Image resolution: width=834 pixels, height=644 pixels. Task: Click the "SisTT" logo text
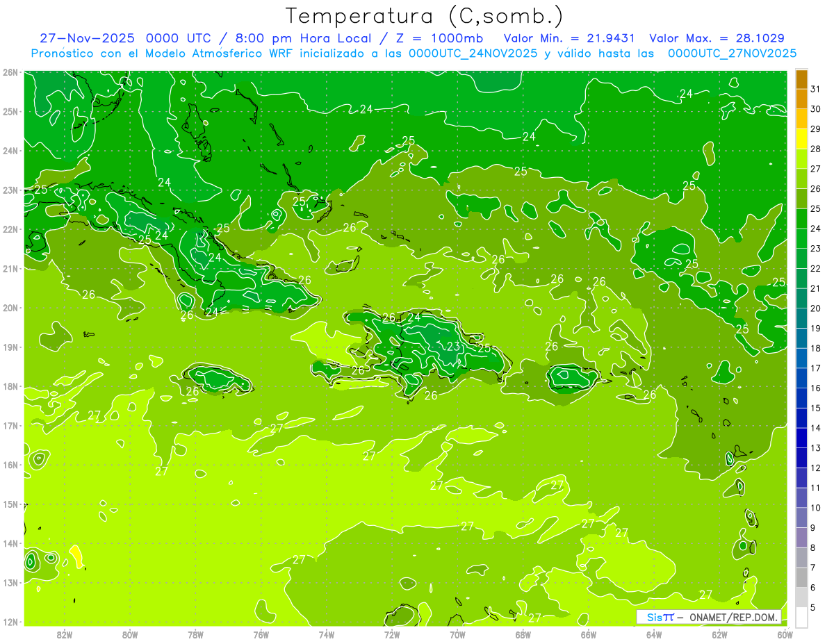click(x=660, y=617)
